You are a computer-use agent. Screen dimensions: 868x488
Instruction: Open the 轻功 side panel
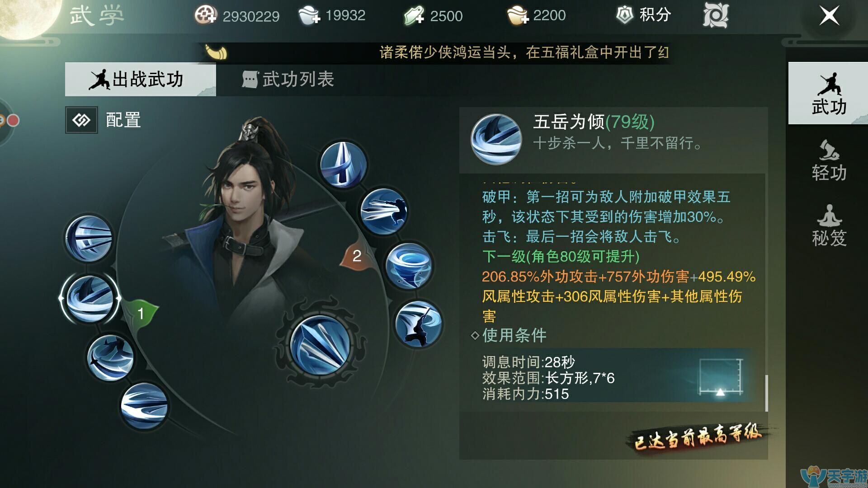click(x=829, y=160)
